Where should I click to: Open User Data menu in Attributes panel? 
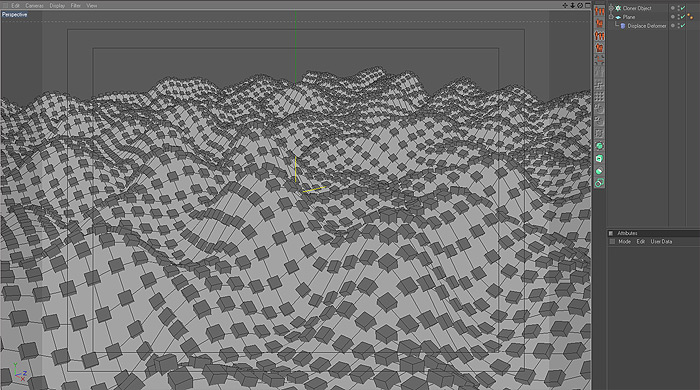click(661, 241)
